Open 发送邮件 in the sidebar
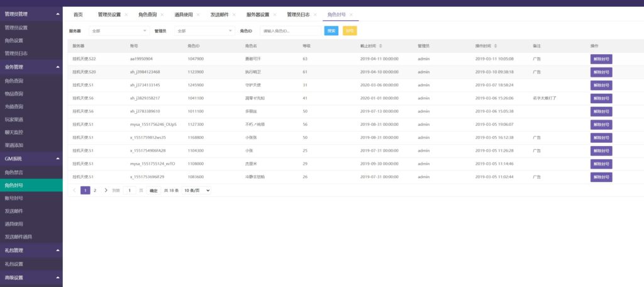This screenshot has height=287, width=644. pos(14,211)
